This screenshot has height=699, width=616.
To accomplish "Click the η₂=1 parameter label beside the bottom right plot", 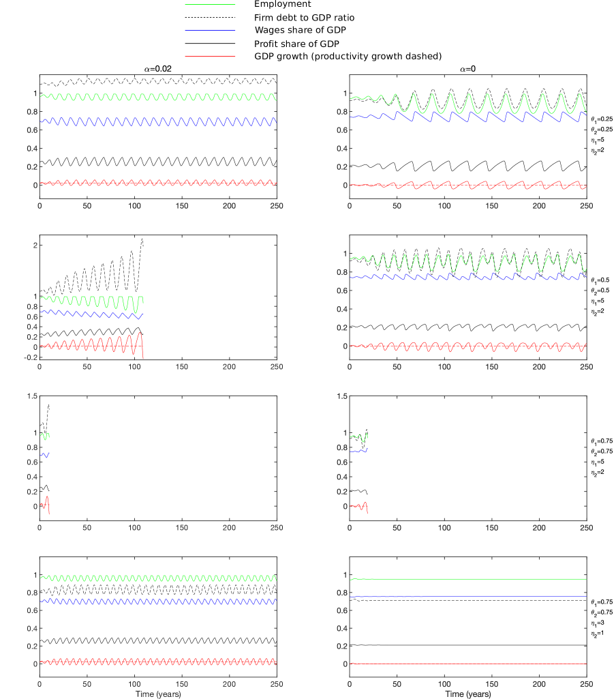I will point(598,633).
